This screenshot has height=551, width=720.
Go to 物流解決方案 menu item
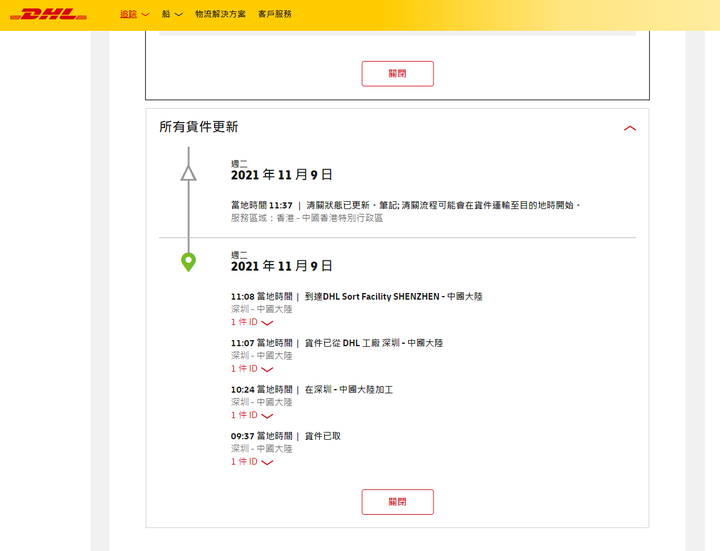220,14
